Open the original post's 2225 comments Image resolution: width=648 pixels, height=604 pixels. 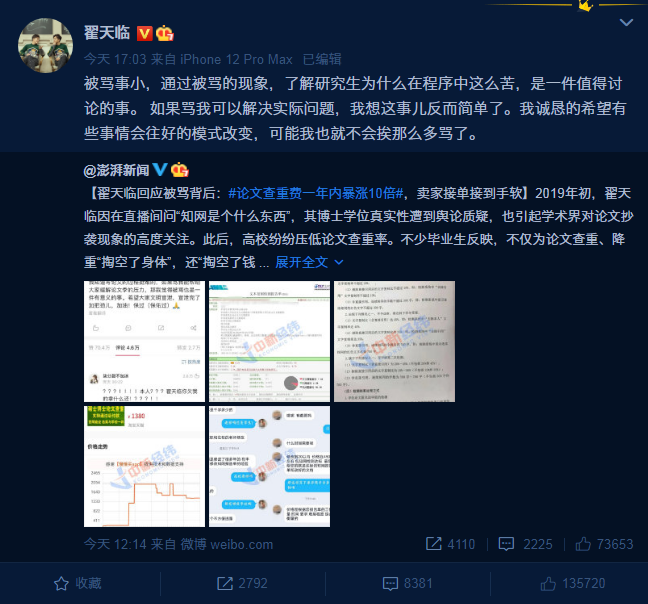coord(525,544)
